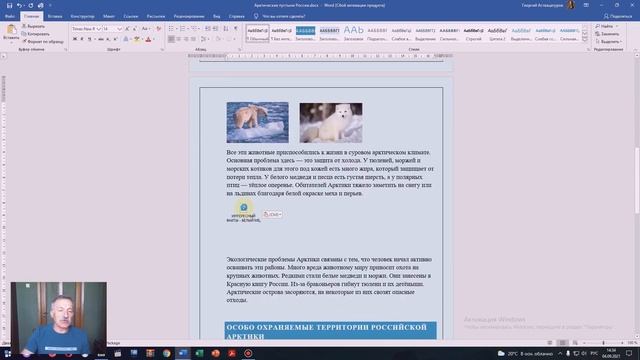Align text left
The width and height of the screenshot is (640, 360).
coord(171,39)
